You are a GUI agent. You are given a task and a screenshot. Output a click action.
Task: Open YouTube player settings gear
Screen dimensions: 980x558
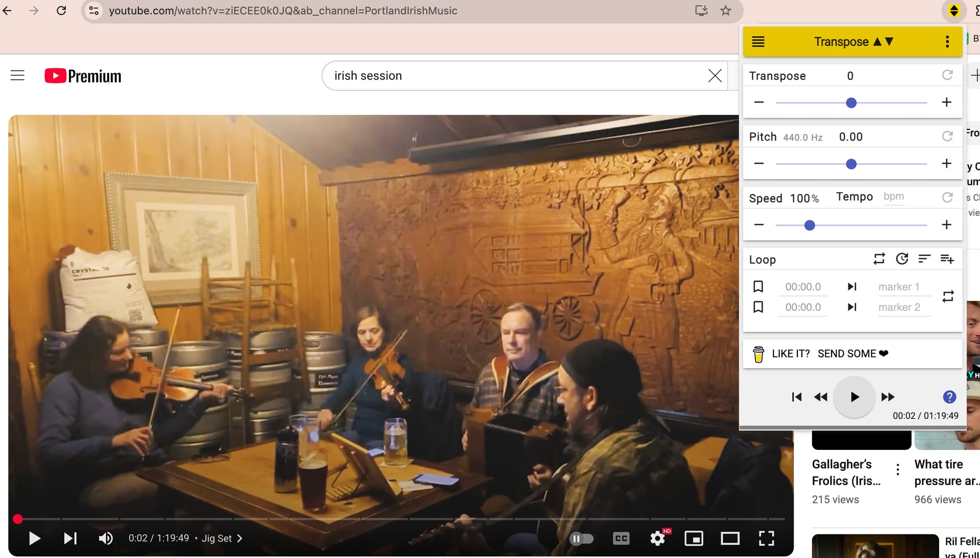pos(657,539)
